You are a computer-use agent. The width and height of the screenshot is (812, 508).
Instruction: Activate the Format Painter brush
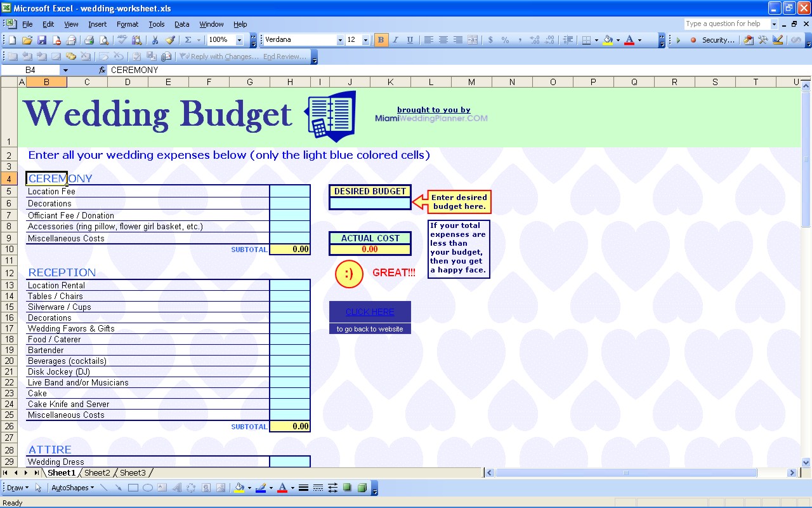click(x=170, y=40)
